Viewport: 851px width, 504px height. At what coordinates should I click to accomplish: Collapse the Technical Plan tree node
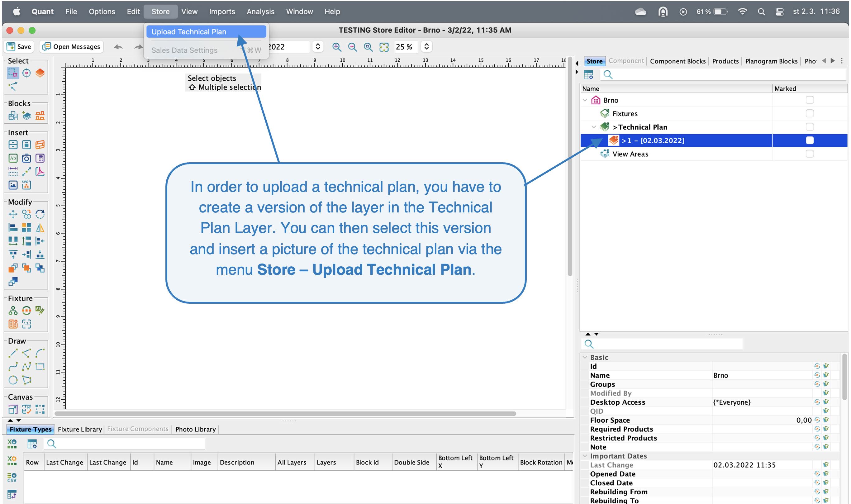tap(594, 127)
